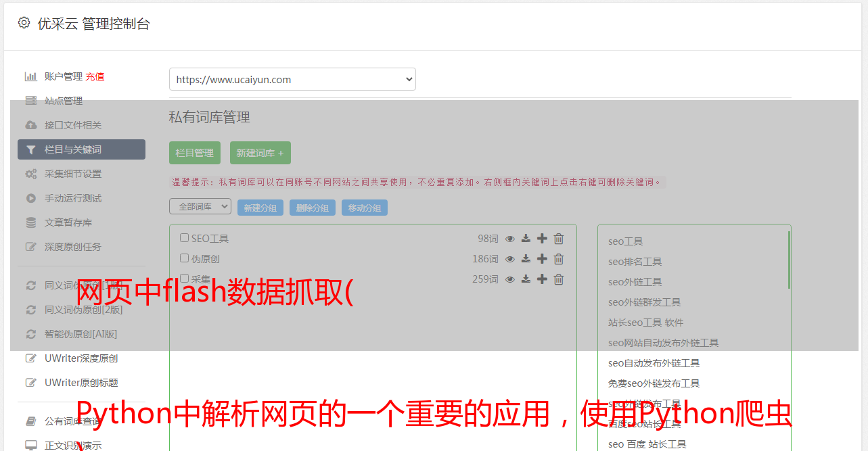Open 站点管理 in the sidebar
This screenshot has width=868, height=451.
(64, 101)
